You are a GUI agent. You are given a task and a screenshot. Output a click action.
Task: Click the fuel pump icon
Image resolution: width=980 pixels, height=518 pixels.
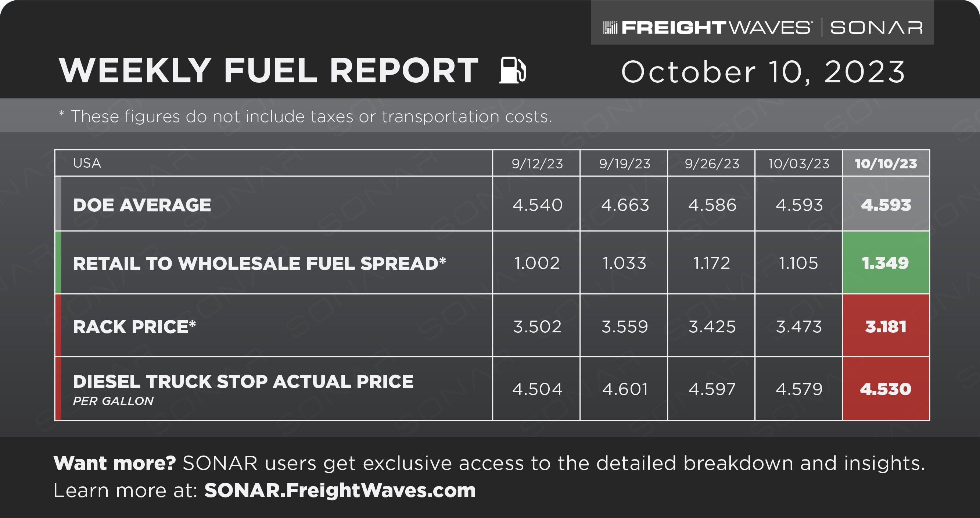[x=513, y=70]
